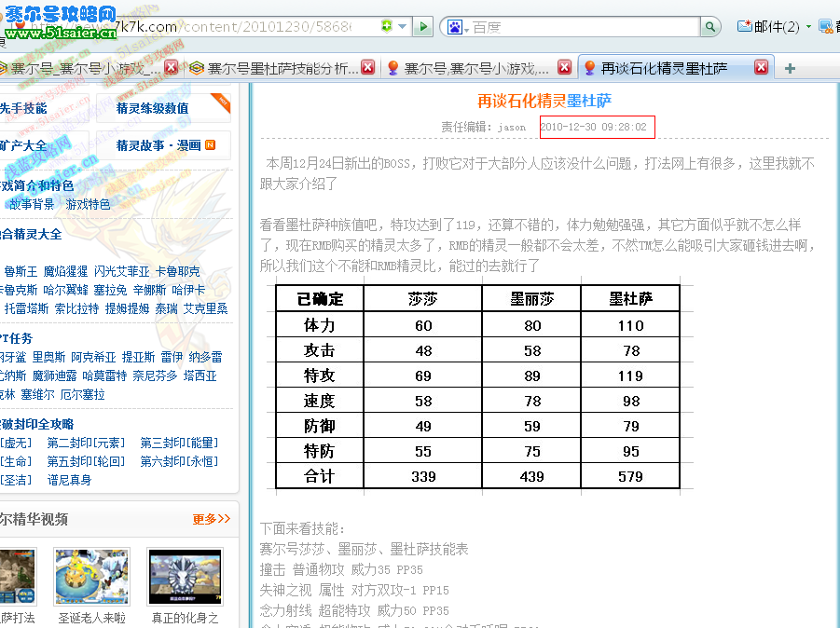Click the 故事背景 link
840x628 pixels.
tap(32, 204)
